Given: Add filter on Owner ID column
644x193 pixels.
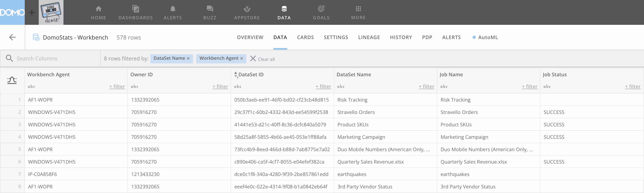Looking at the screenshot, I should point(220,86).
